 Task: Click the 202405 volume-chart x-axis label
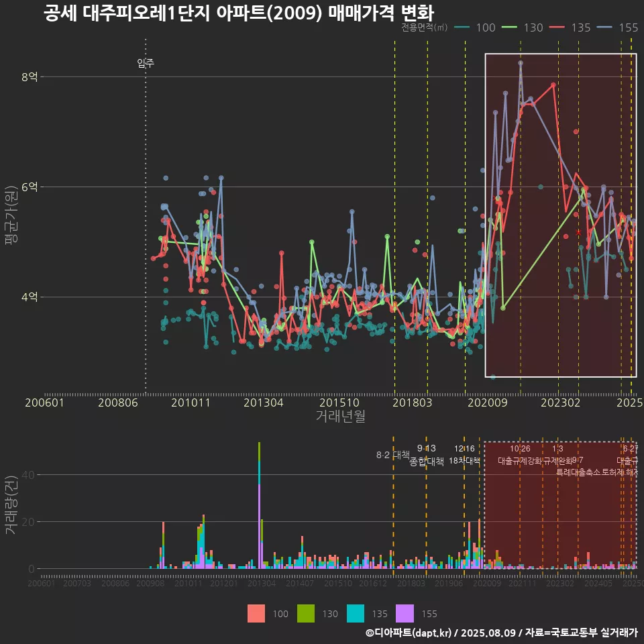pos(598,583)
